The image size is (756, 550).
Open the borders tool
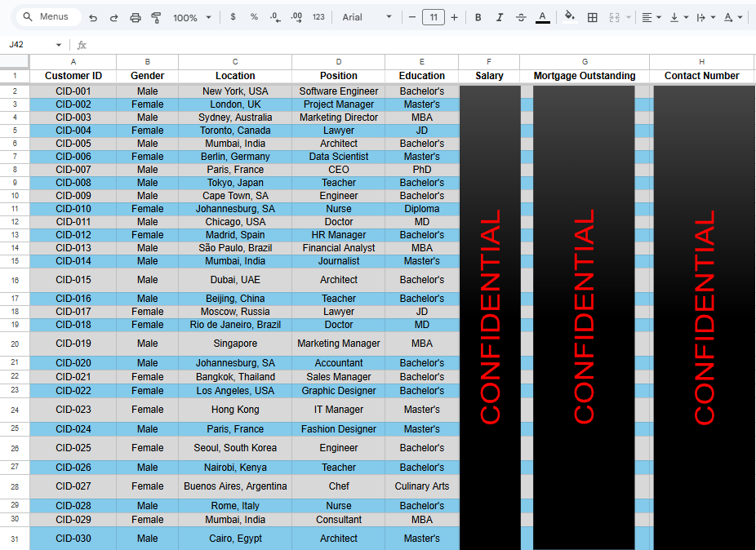click(592, 17)
